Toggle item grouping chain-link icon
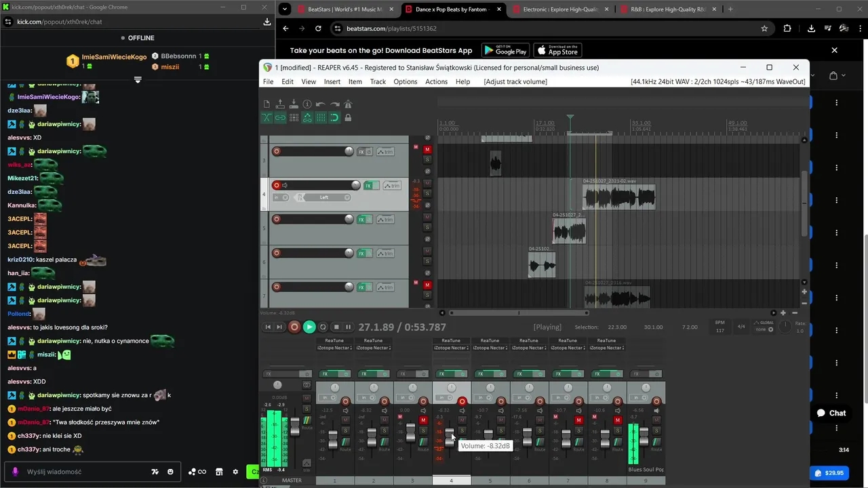 (x=280, y=117)
